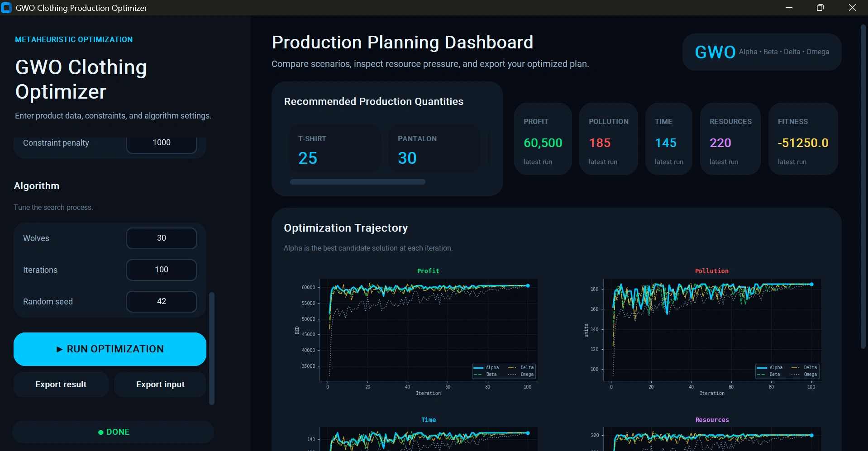
Task: Select the Profit metric card
Action: pyautogui.click(x=543, y=139)
